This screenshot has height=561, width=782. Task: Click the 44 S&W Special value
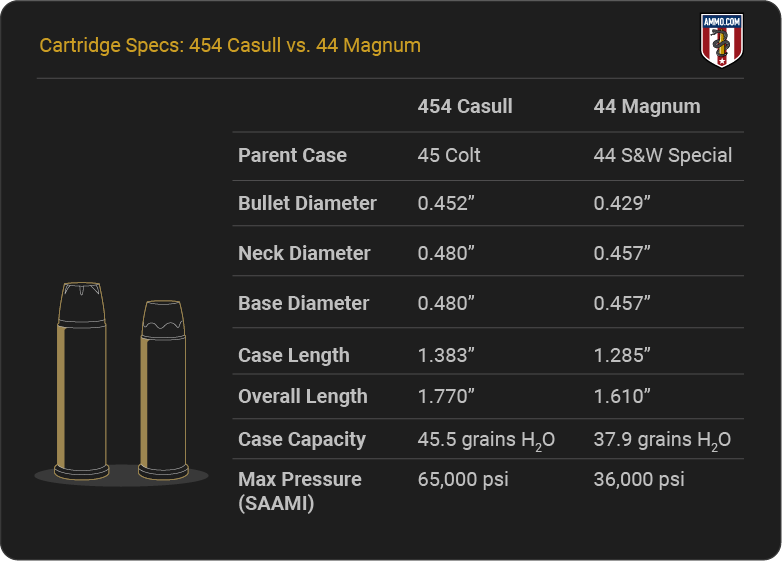pyautogui.click(x=662, y=155)
